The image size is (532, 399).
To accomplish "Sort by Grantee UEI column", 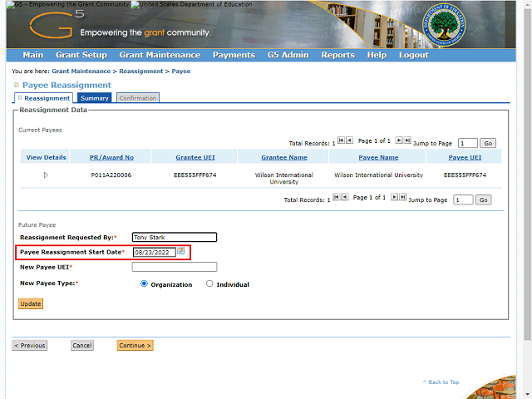I will (x=195, y=157).
